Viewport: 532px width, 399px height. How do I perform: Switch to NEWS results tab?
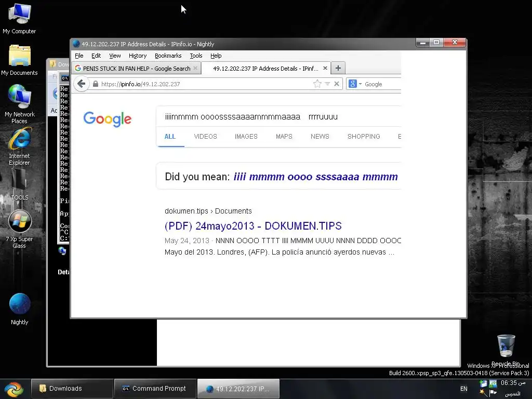point(320,137)
